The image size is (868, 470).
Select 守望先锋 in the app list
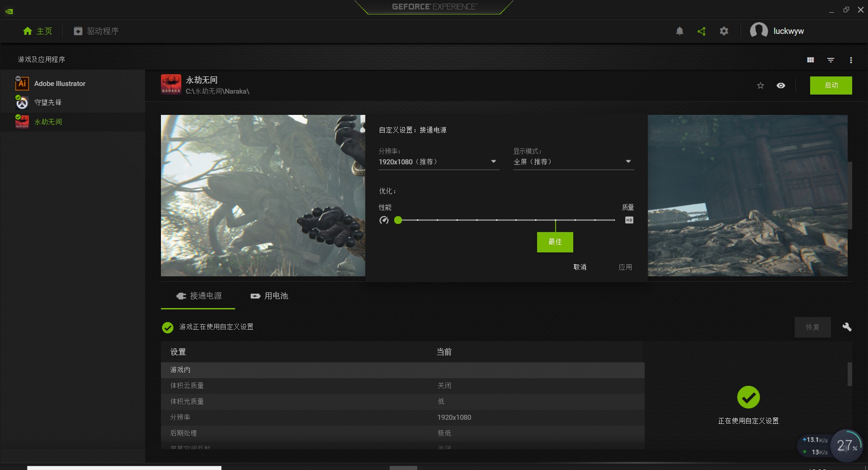[x=72, y=103]
